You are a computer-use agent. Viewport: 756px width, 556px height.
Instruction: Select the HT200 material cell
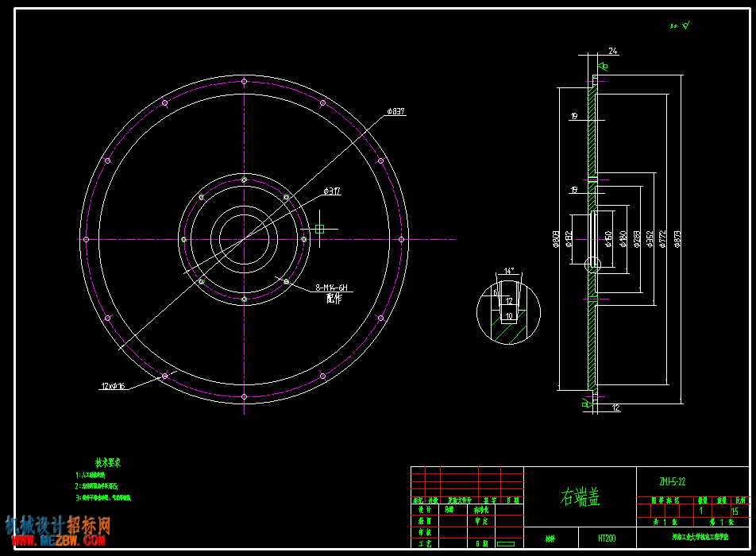point(607,539)
